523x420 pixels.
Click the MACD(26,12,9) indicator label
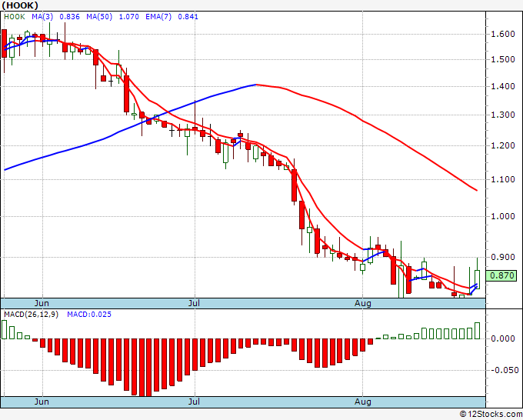(31, 315)
